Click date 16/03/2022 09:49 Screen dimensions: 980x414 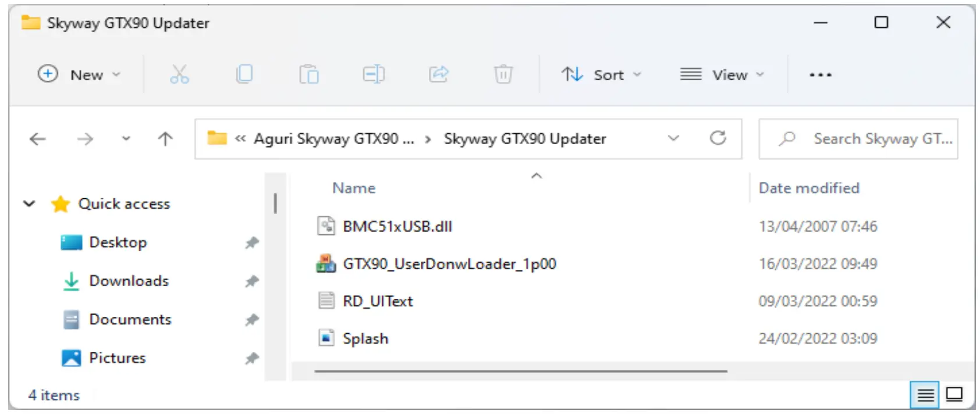(x=818, y=264)
